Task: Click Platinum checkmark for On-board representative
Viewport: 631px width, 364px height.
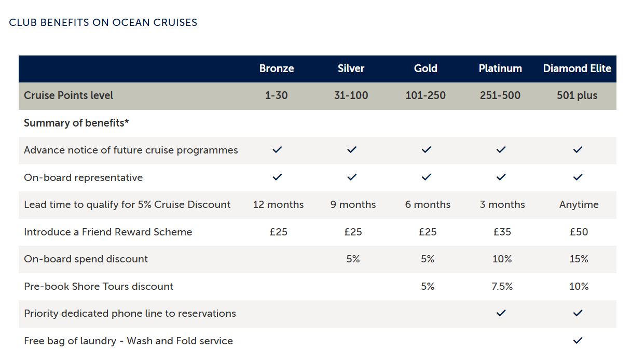Action: pyautogui.click(x=501, y=177)
